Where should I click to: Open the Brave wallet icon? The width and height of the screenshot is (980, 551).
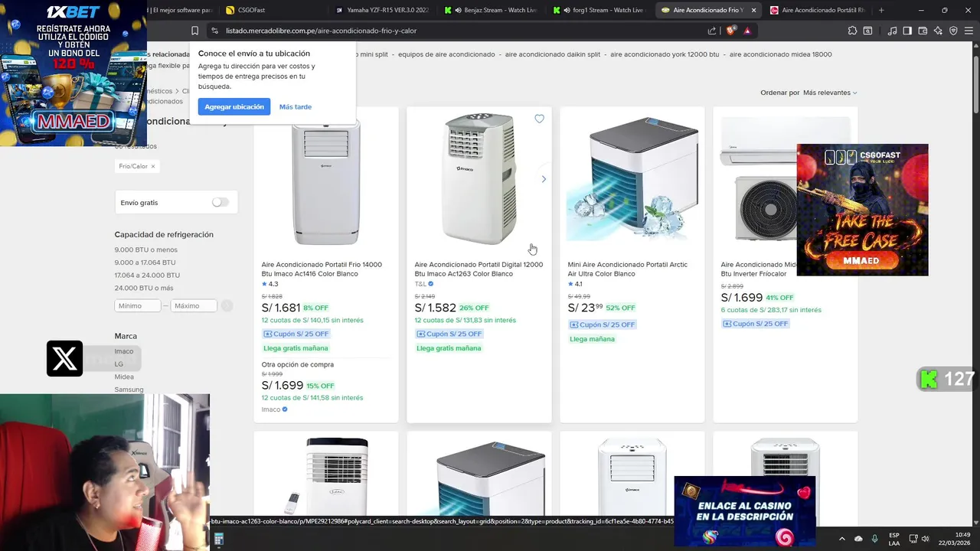coord(923,31)
